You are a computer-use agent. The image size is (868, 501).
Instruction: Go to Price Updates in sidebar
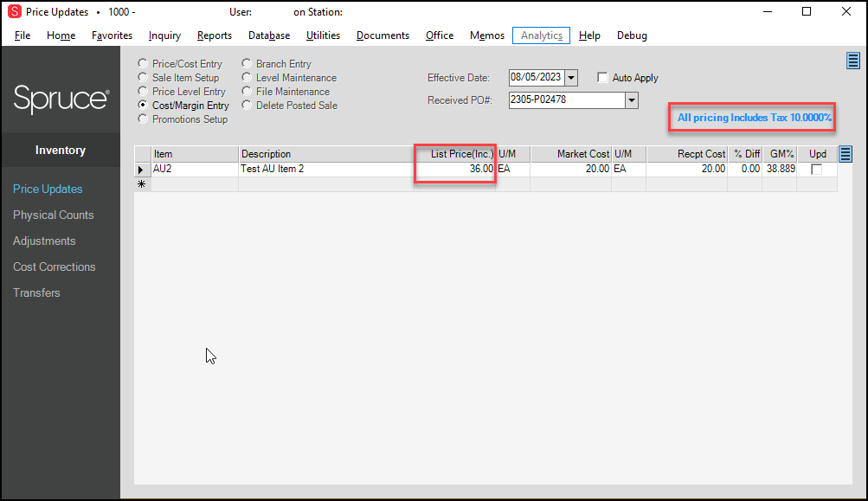pos(48,189)
